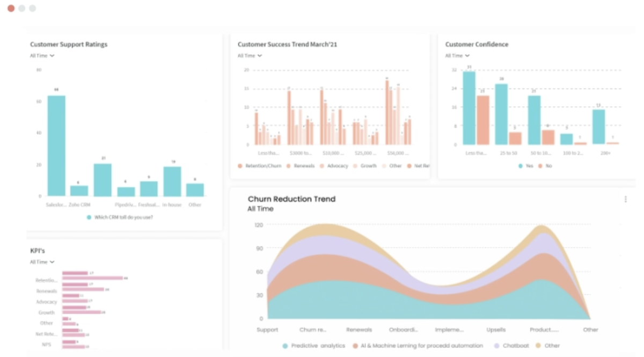Toggle the No legend series
This screenshot has width=644, height=357.
coord(544,166)
